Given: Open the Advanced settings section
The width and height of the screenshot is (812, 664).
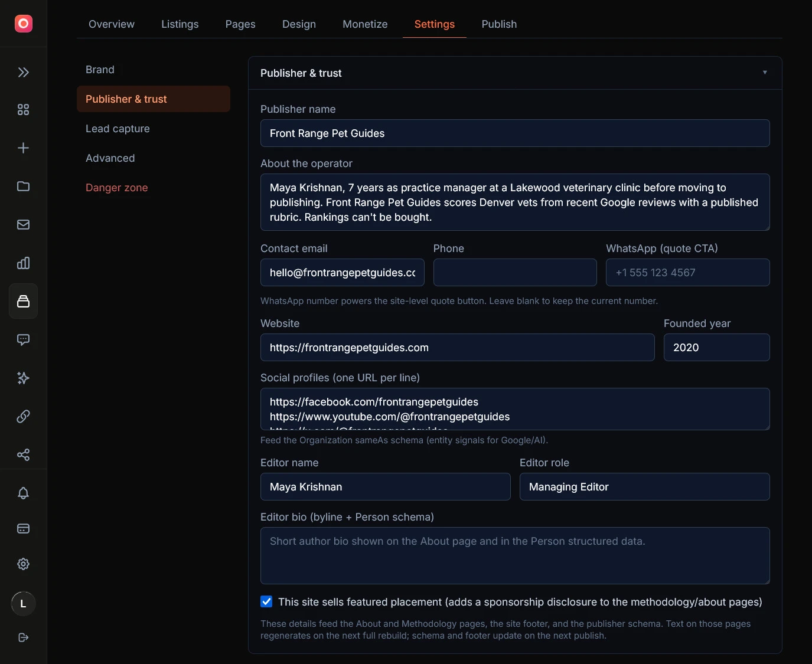Looking at the screenshot, I should pos(154,158).
